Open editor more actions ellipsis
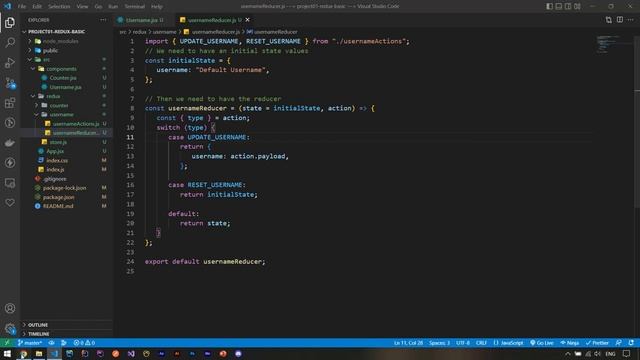 click(x=631, y=20)
